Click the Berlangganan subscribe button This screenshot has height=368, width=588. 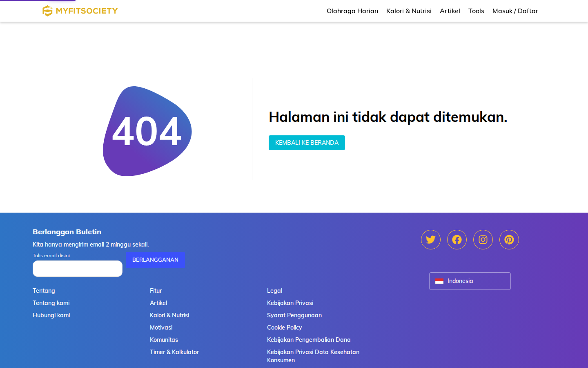pyautogui.click(x=155, y=260)
